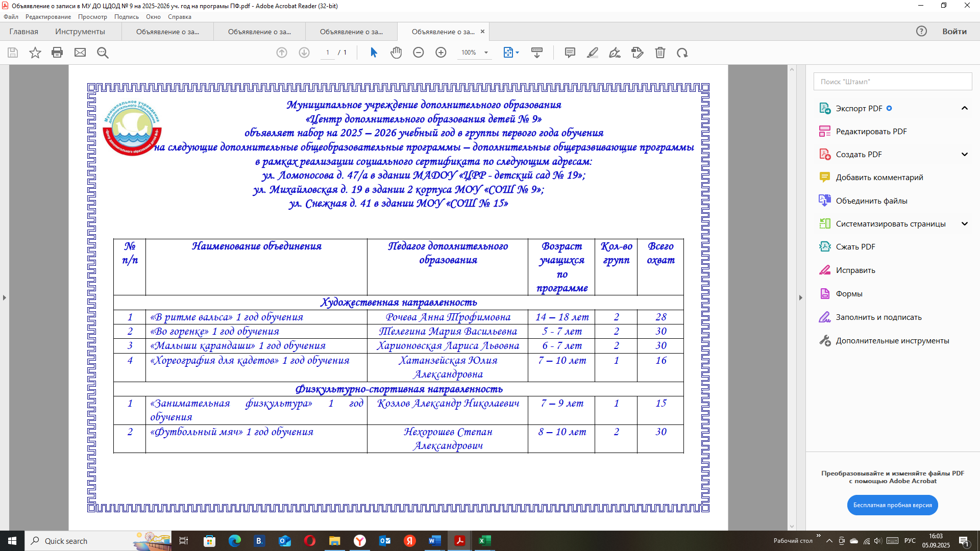Activate the Hand pan tool
Image resolution: width=980 pixels, height=551 pixels.
[x=396, y=53]
